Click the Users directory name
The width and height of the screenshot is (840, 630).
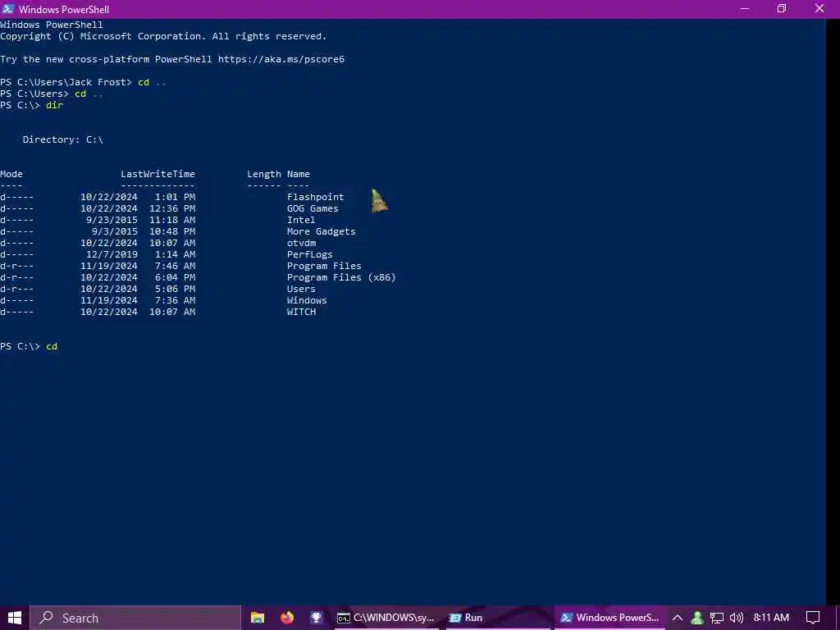[x=301, y=289]
